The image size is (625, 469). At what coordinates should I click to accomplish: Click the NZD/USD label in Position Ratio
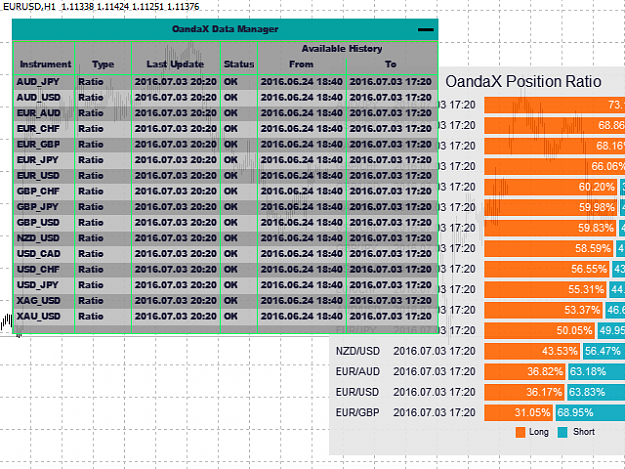(x=358, y=351)
